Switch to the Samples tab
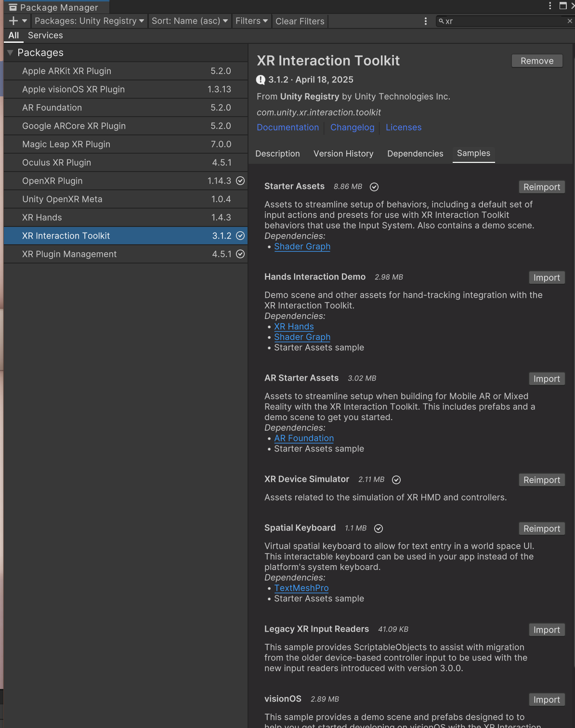The height and width of the screenshot is (728, 575). click(473, 153)
